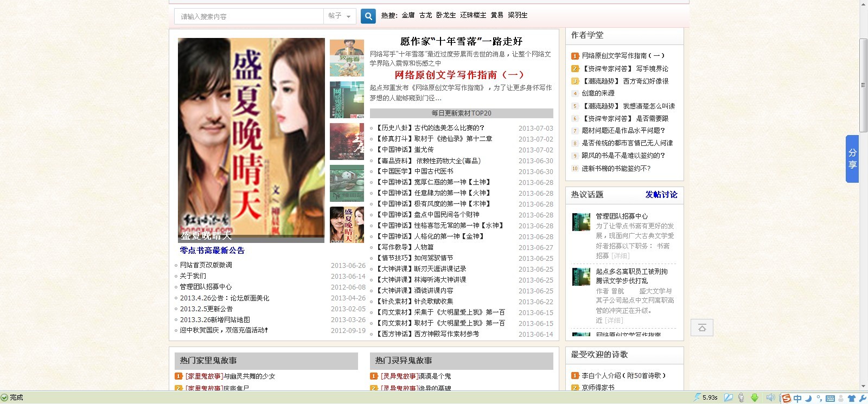Select the red building slideshow thumbnail

pos(347,142)
